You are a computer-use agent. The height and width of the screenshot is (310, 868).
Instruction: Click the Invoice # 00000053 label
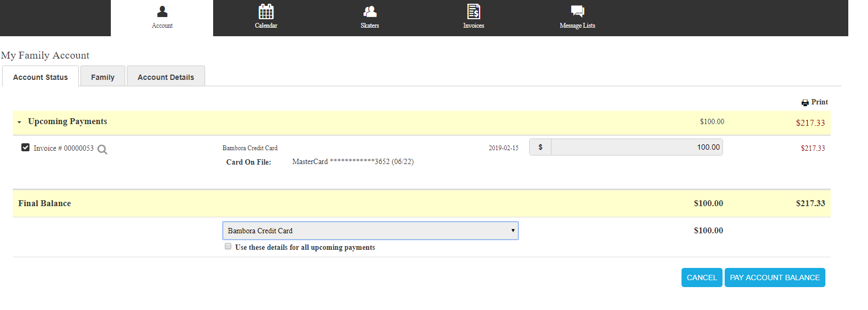click(63, 148)
